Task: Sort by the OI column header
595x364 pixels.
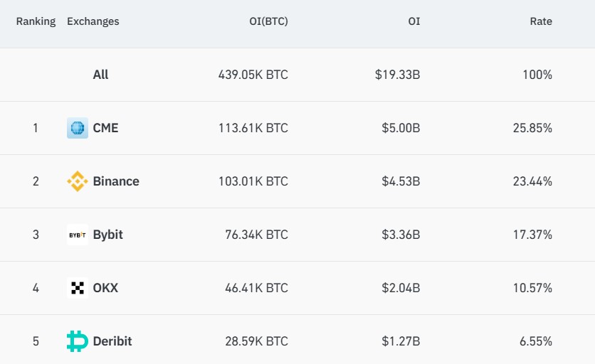Action: tap(414, 21)
